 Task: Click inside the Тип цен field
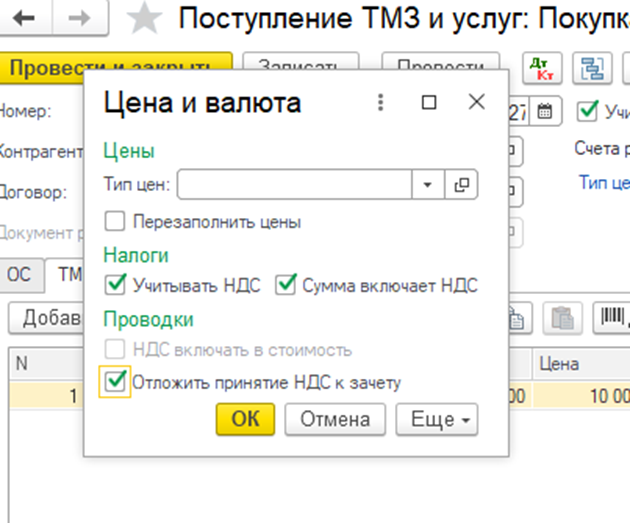click(295, 185)
